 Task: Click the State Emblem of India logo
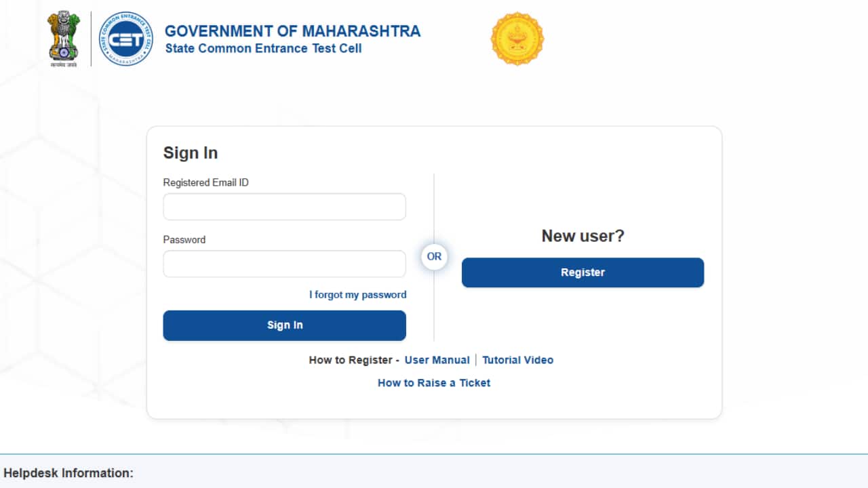pyautogui.click(x=63, y=37)
